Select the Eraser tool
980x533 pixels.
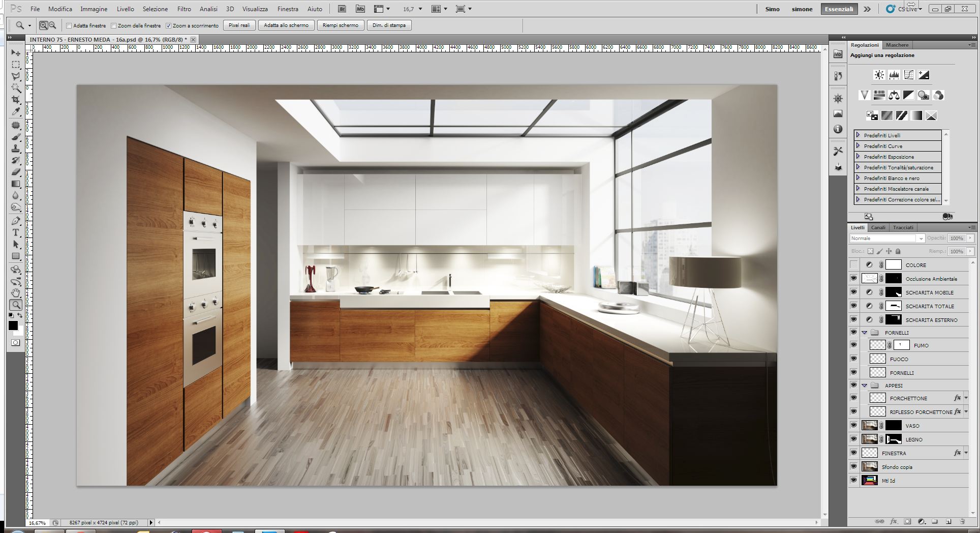pos(16,172)
